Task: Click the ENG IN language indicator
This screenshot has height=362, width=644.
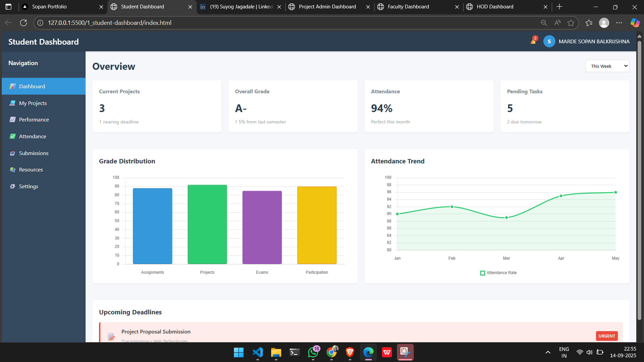Action: tap(564, 352)
